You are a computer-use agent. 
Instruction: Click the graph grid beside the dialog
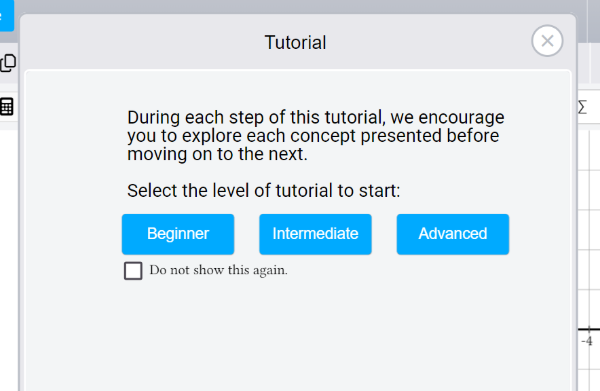click(589, 230)
